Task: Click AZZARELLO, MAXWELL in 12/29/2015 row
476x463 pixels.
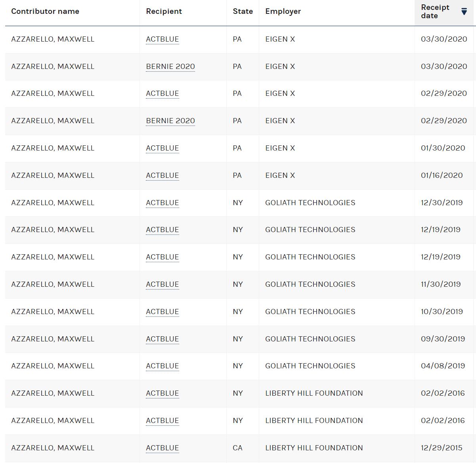Action: 53,448
